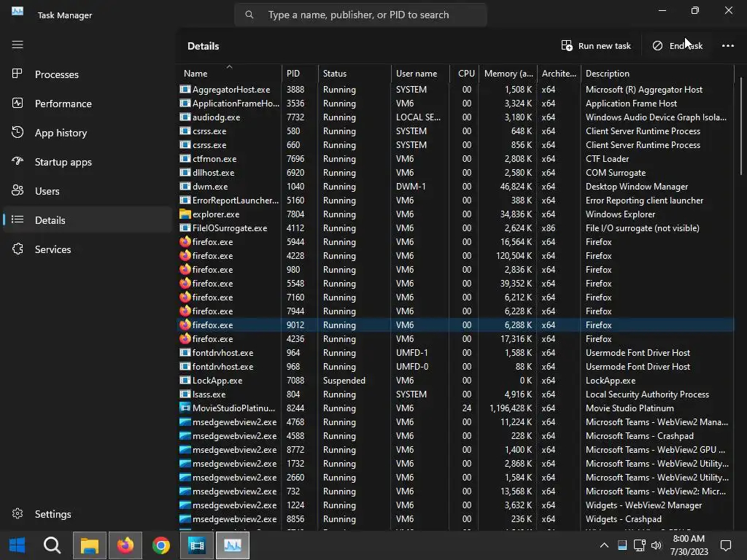Sort by the Description column header
The image size is (747, 560).
(x=657, y=74)
